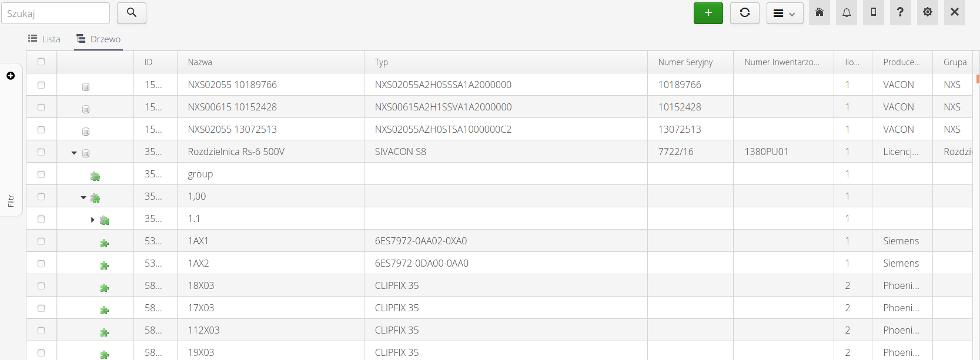This screenshot has height=360, width=980.
Task: Click the refresh icon button
Action: [744, 13]
